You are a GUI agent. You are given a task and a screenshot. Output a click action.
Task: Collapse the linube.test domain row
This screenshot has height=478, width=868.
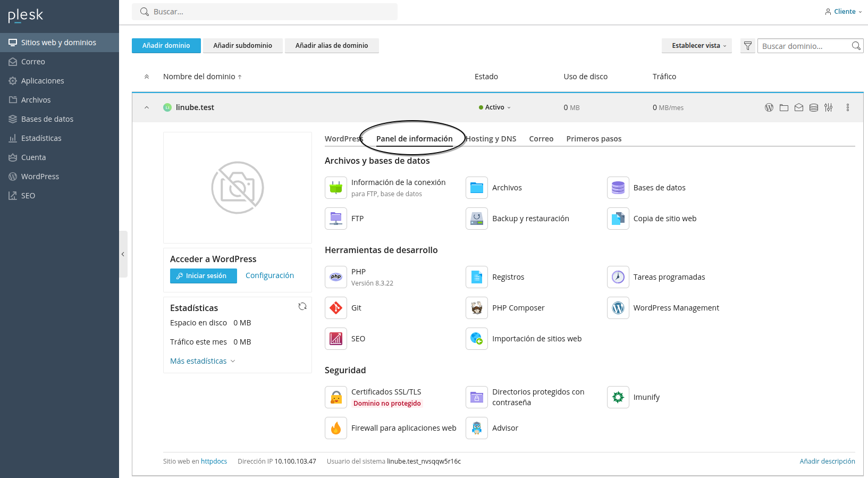pos(147,107)
